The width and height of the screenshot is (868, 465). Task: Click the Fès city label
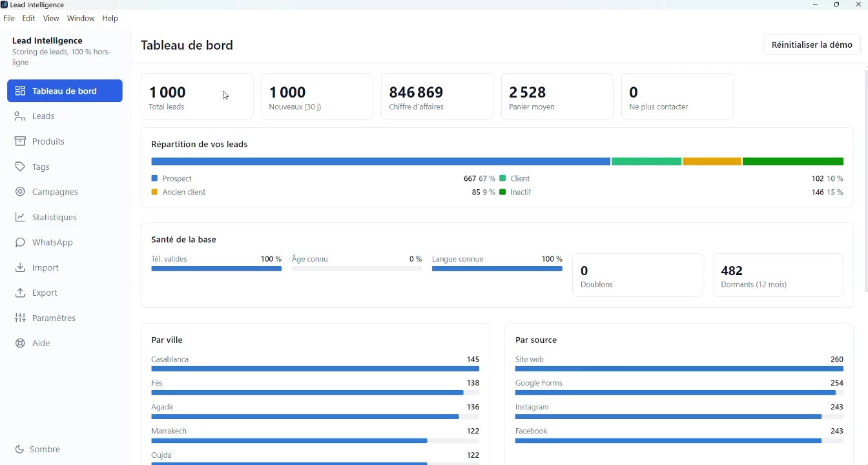click(x=157, y=383)
